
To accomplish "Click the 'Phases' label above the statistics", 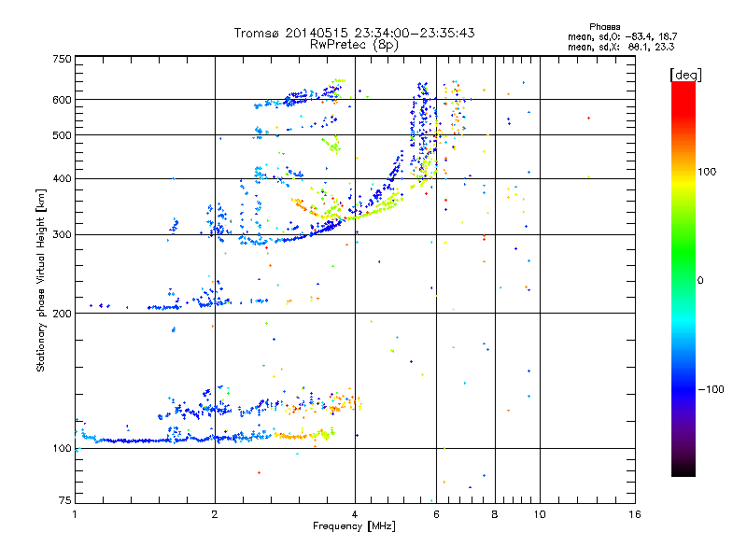I will 604,27.
